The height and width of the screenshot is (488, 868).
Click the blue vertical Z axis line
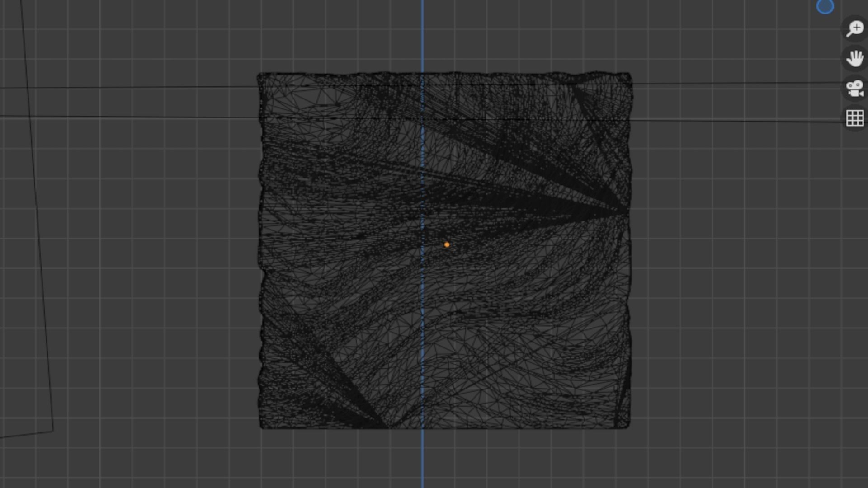422,36
